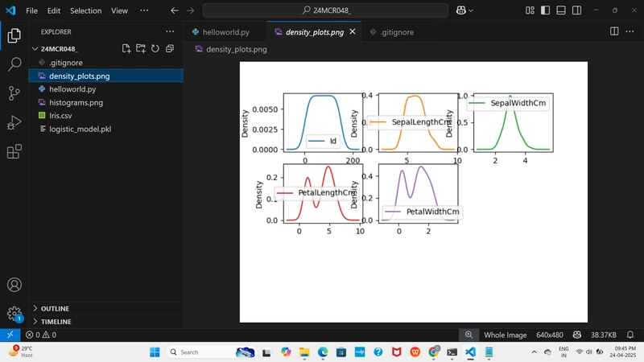Open the Extensions view
Viewport: 644px width, 362px height.
pos(14,151)
